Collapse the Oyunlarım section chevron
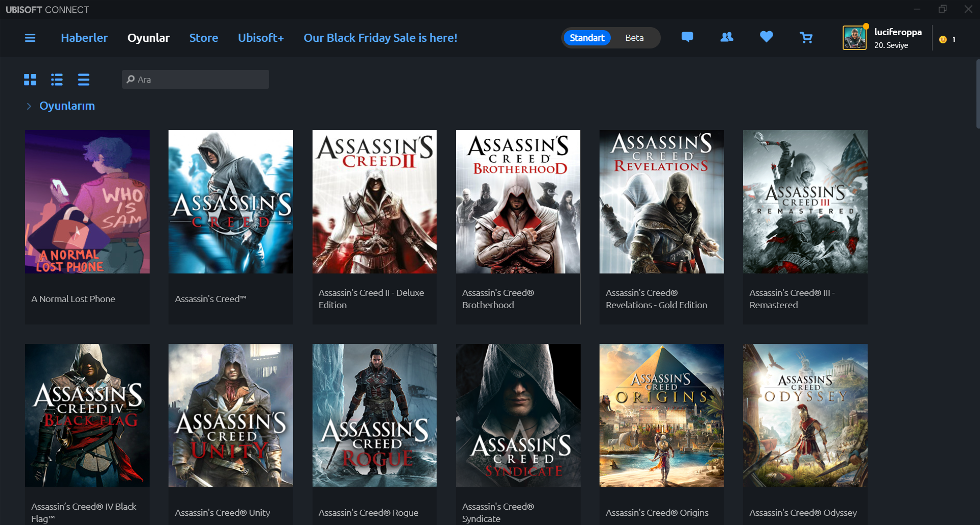This screenshot has width=980, height=525. pyautogui.click(x=29, y=106)
